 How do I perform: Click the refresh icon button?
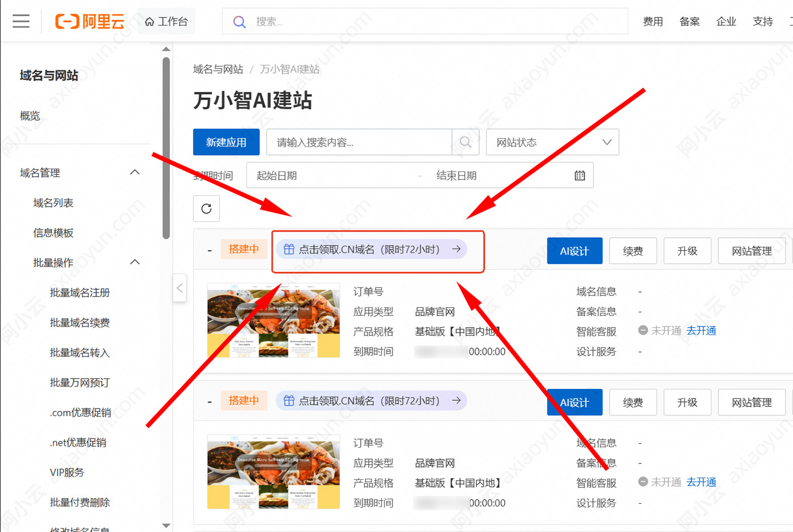pos(206,209)
